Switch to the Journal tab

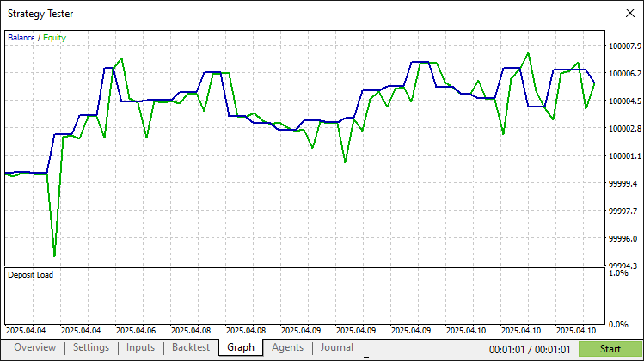[x=337, y=347]
